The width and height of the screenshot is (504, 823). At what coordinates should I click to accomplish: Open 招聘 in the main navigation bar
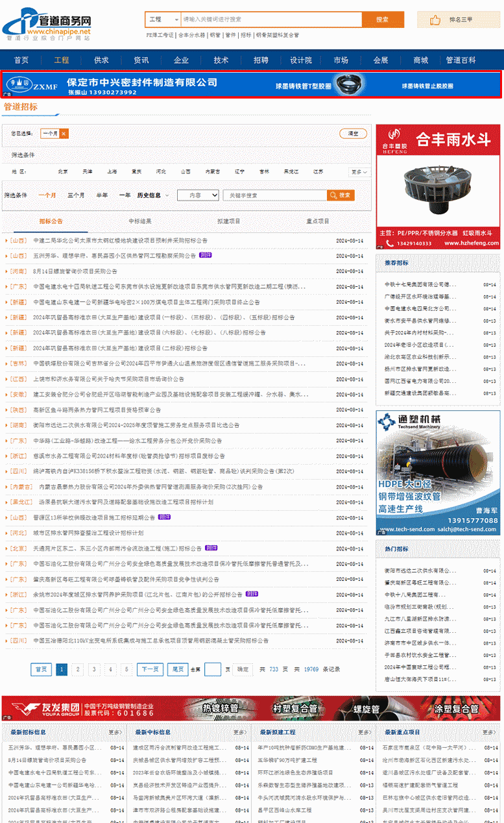(261, 60)
